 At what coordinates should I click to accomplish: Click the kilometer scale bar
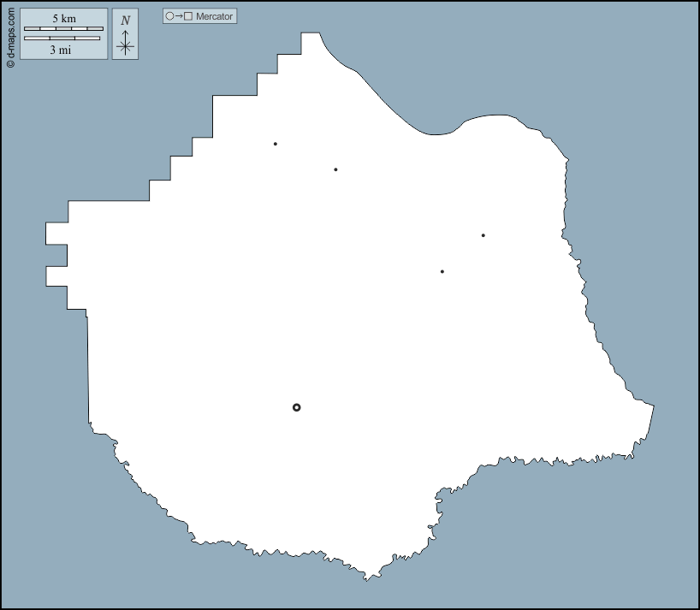coord(63,29)
